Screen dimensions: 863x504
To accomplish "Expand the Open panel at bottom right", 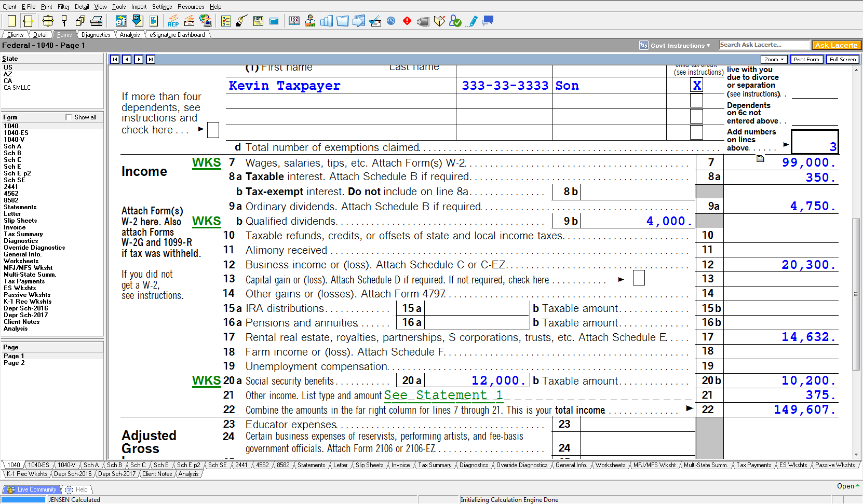I will pos(848,486).
